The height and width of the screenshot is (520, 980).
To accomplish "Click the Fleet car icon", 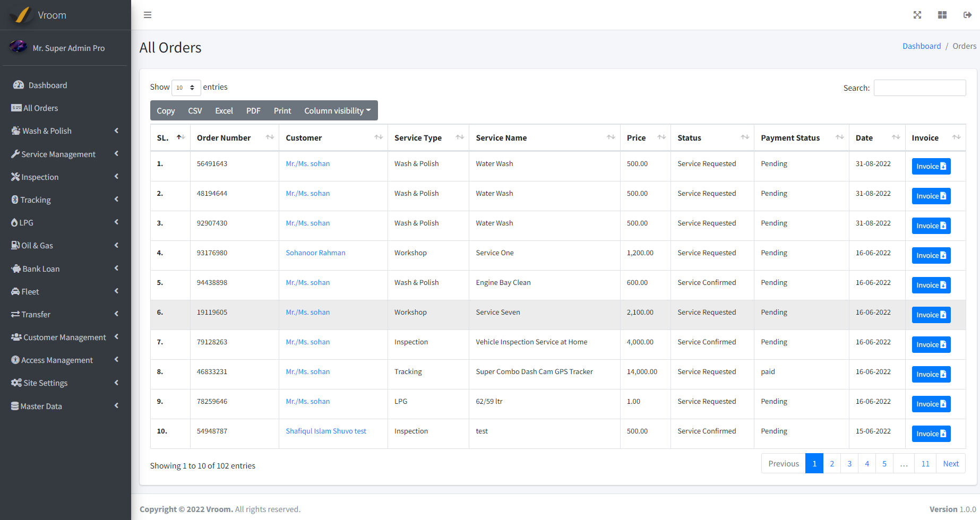I will (15, 291).
